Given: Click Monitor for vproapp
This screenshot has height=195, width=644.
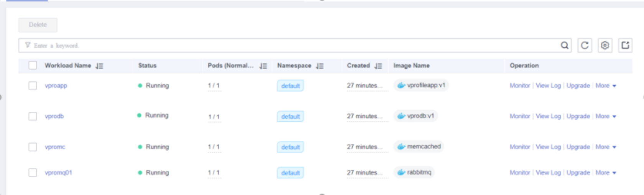Looking at the screenshot, I should click(x=520, y=86).
